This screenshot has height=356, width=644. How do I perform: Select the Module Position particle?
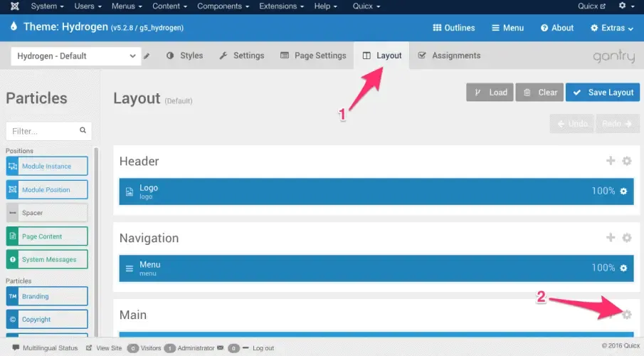[47, 189]
